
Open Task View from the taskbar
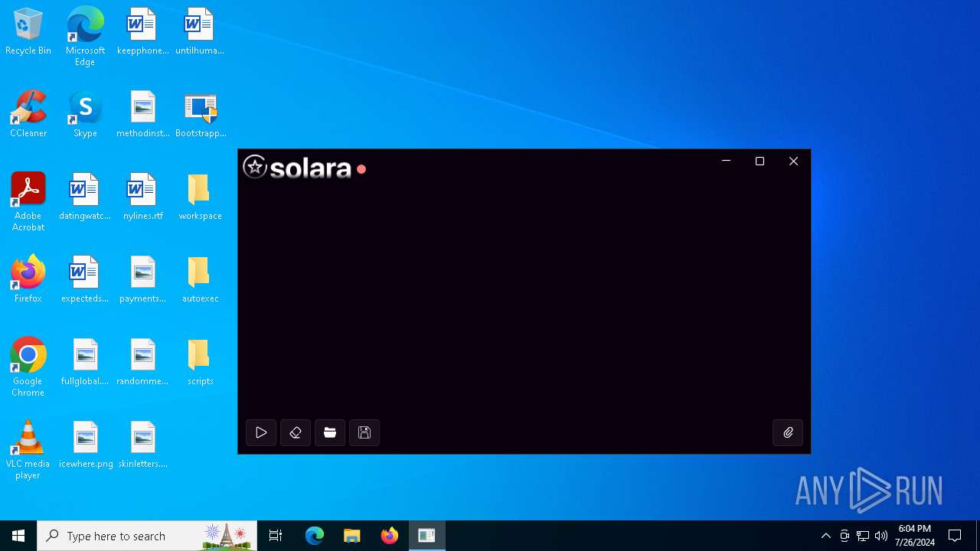(276, 536)
